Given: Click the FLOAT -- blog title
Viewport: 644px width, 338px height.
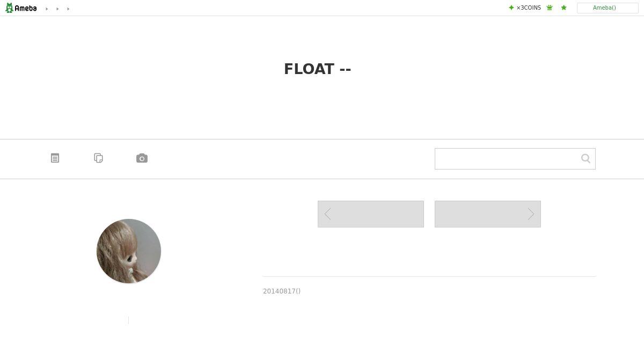Looking at the screenshot, I should (x=317, y=69).
